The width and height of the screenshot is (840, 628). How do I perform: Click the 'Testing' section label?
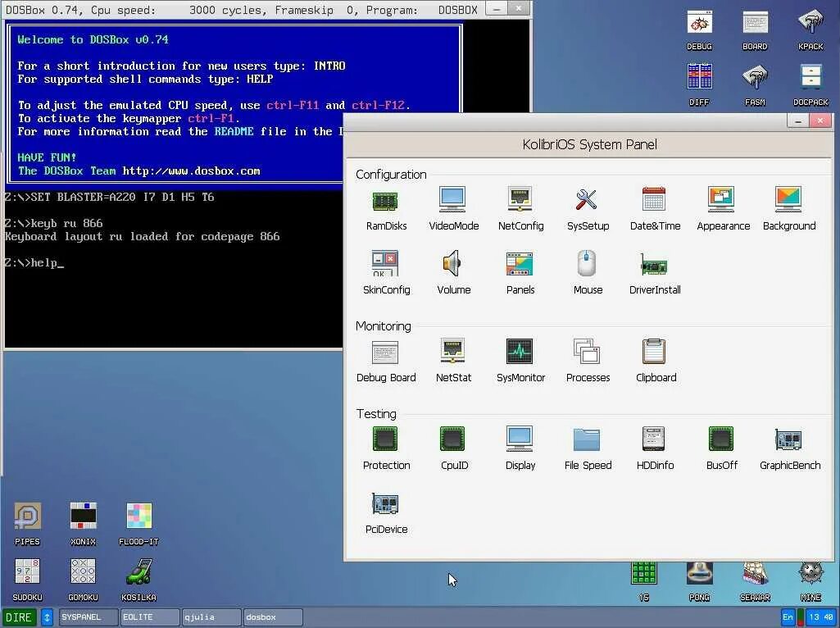376,414
